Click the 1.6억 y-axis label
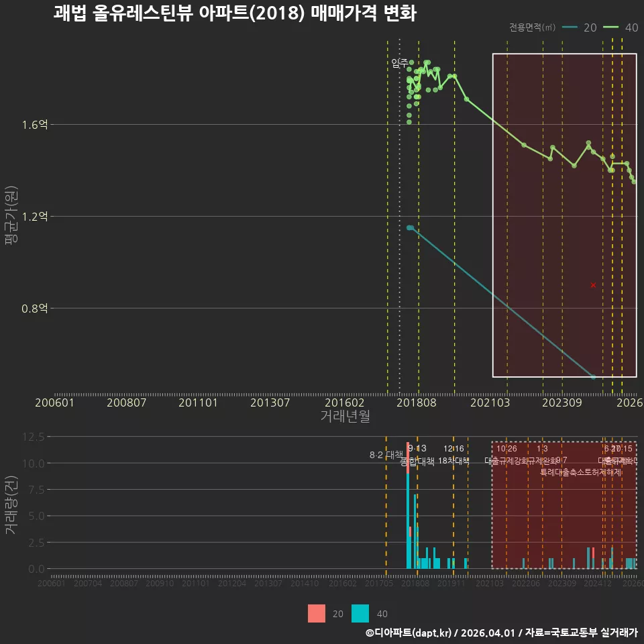 (35, 125)
